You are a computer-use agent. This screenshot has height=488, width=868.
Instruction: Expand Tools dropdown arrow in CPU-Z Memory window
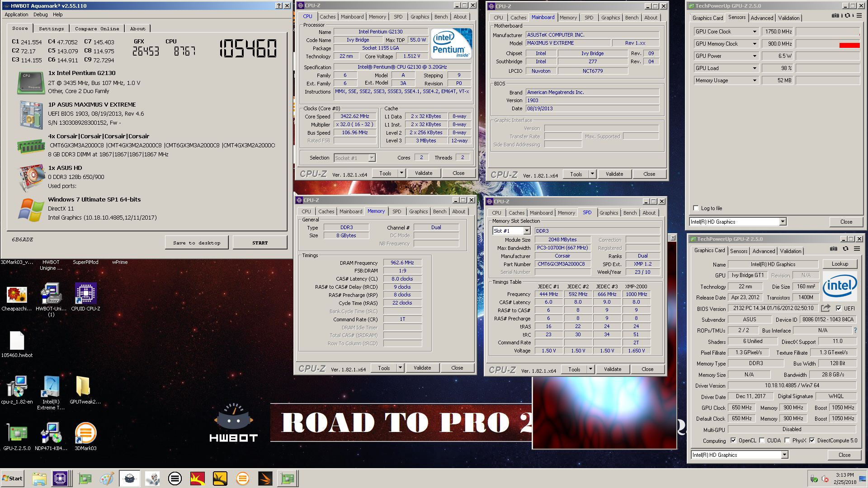pyautogui.click(x=400, y=368)
